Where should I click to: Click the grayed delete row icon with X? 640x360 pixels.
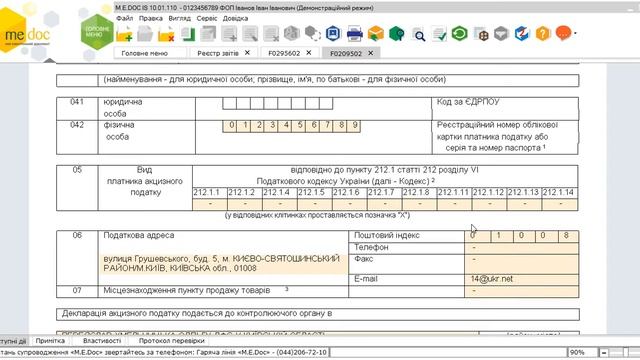tap(271, 34)
